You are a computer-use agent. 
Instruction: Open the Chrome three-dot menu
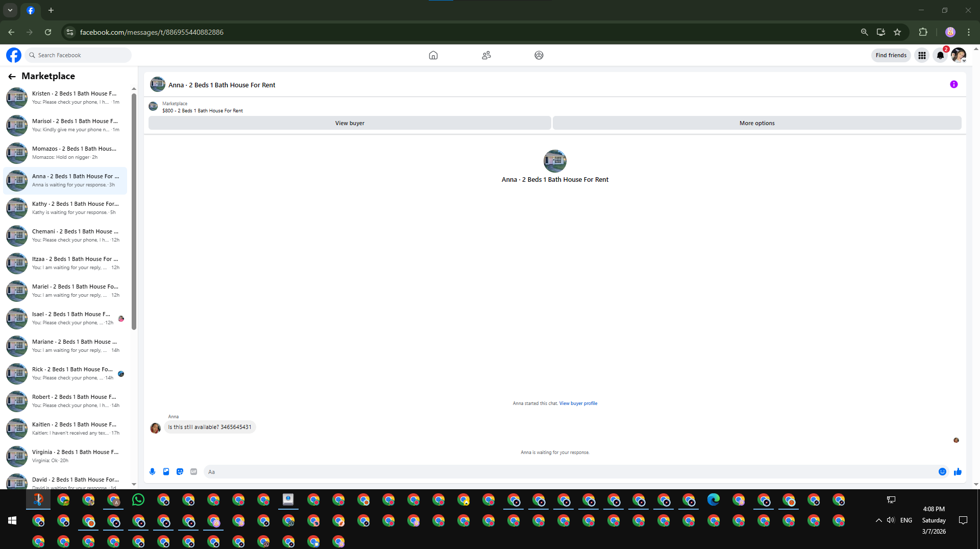(x=969, y=32)
